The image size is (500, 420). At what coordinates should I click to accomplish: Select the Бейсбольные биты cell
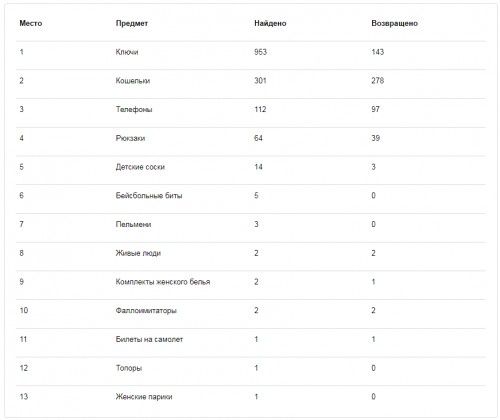point(149,196)
